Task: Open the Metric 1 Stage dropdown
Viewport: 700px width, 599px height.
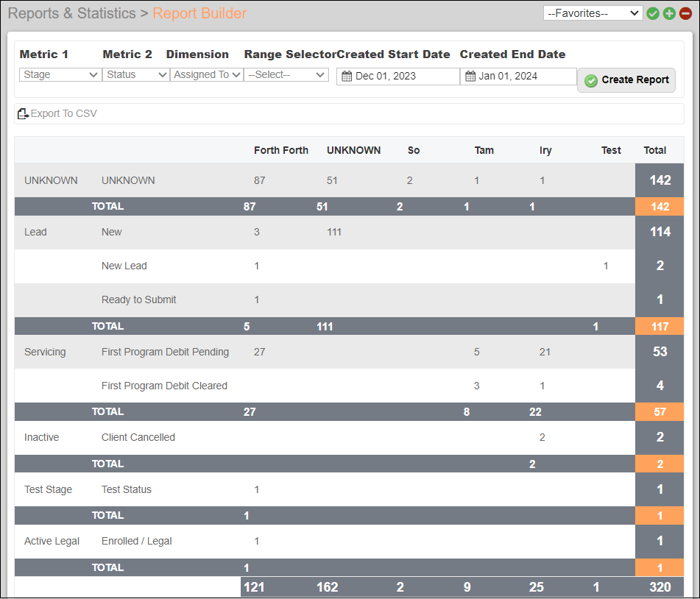Action: point(60,74)
